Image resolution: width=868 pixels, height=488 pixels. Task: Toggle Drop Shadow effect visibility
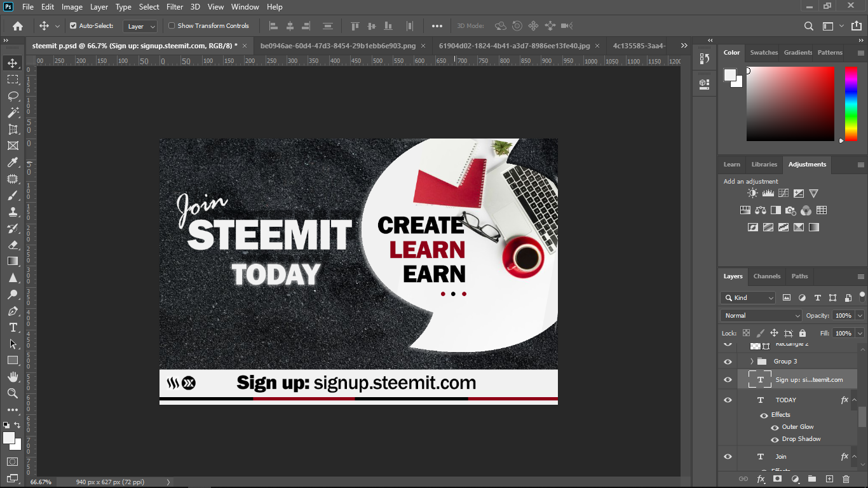[775, 440]
